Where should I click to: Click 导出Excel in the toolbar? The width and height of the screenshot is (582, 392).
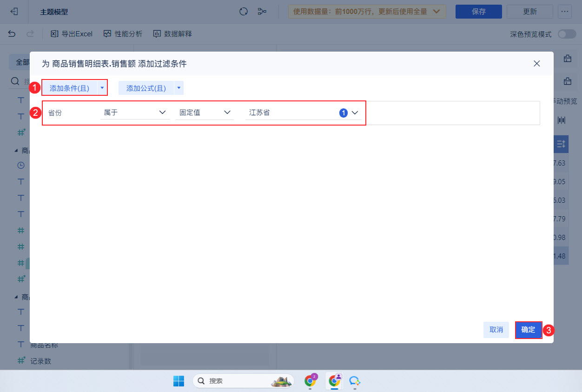point(72,33)
